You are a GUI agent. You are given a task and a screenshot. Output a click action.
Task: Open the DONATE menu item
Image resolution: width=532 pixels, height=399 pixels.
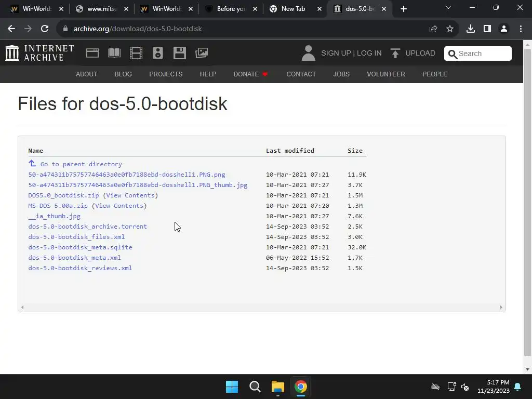250,74
